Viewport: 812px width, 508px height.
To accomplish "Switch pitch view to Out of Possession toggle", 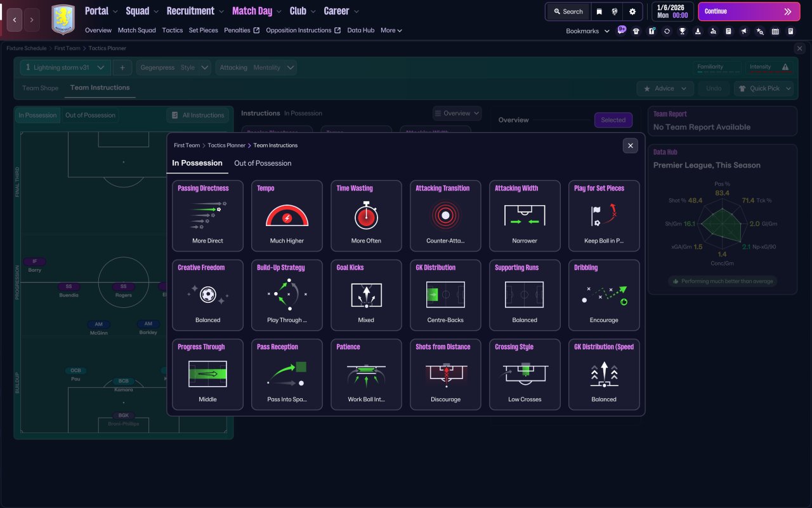I will pos(90,115).
